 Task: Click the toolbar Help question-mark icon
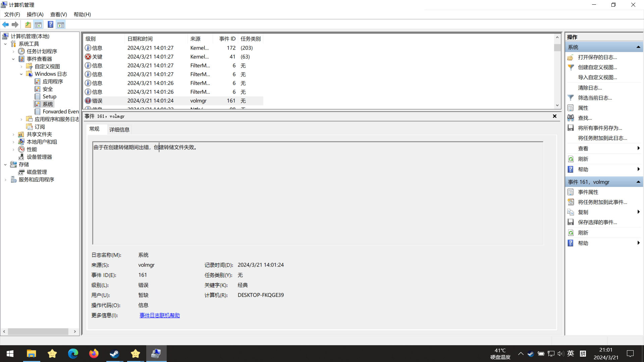point(50,24)
